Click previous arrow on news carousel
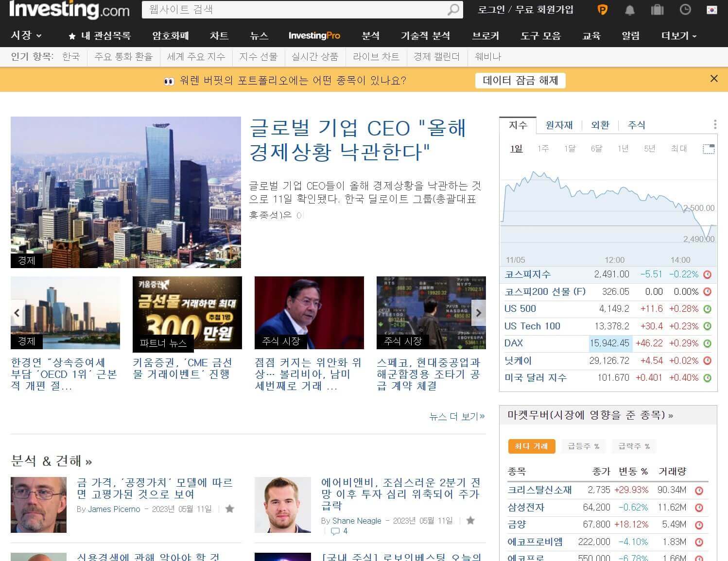 coord(17,313)
